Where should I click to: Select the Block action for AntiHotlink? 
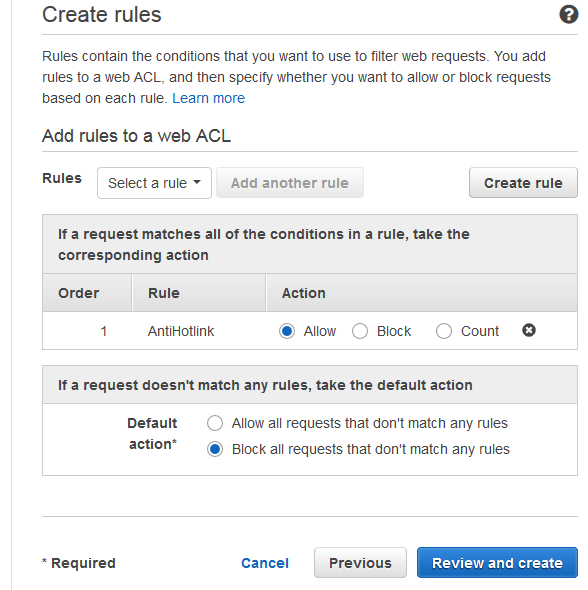click(x=360, y=331)
